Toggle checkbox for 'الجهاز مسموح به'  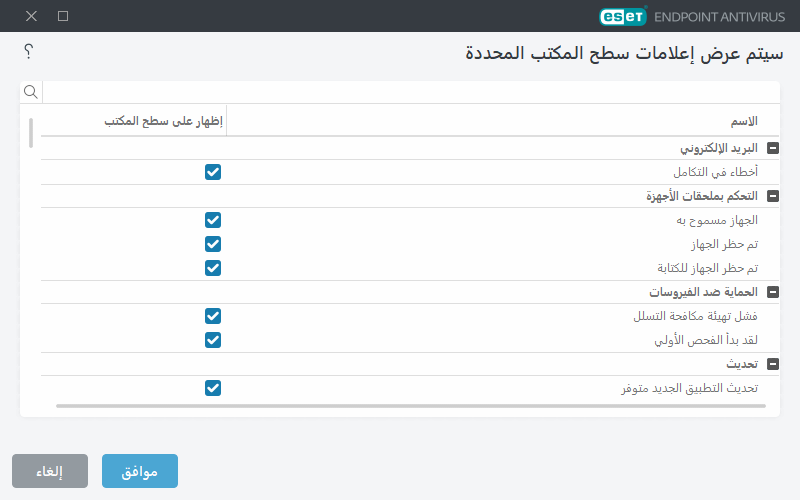tap(213, 220)
